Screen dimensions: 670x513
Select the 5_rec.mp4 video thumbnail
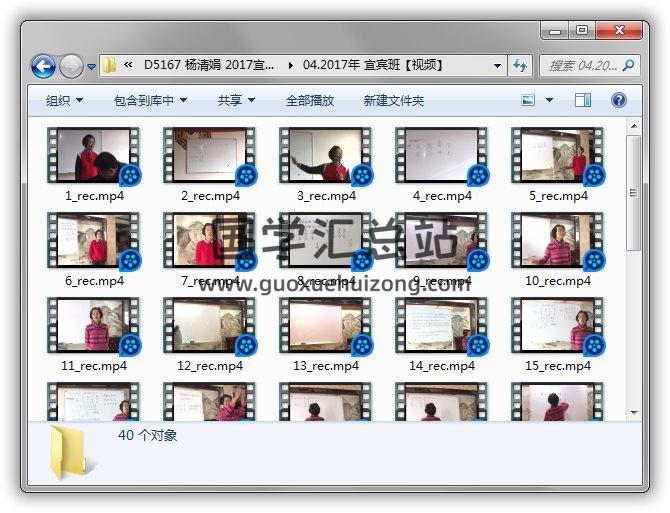click(558, 155)
